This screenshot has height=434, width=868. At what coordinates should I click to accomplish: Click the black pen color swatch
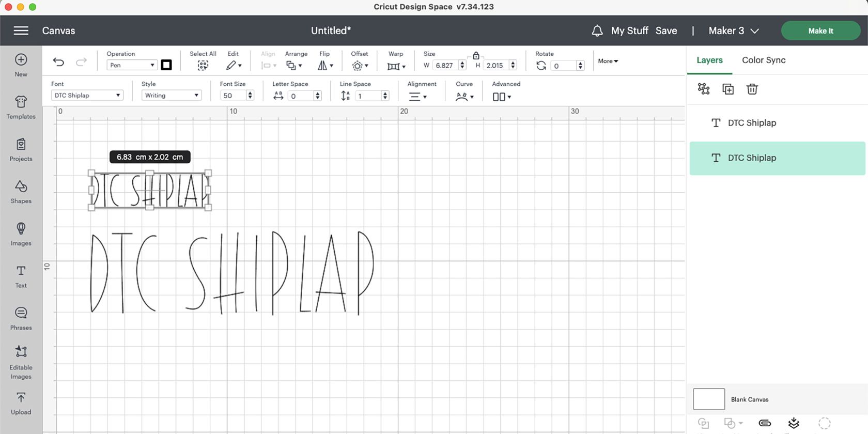tap(166, 65)
